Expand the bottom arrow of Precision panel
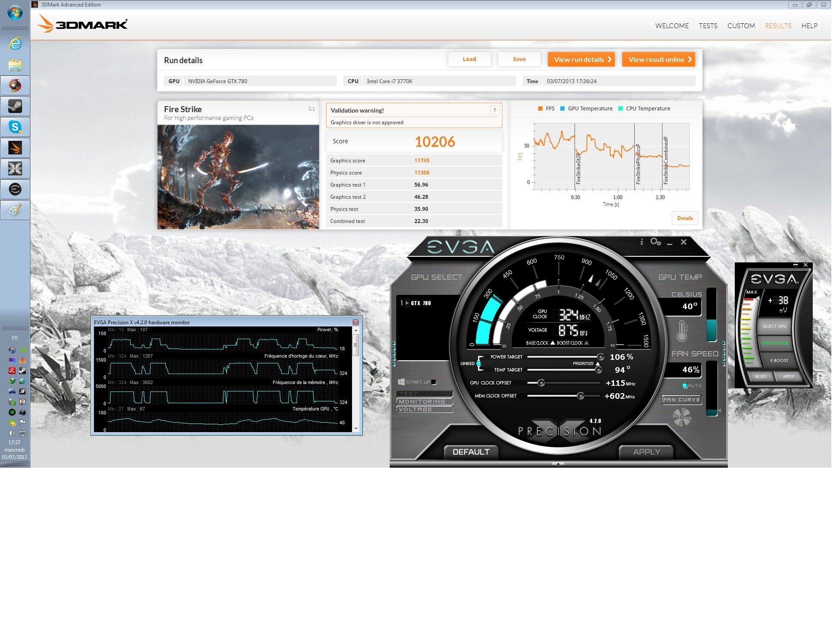 pos(558,464)
